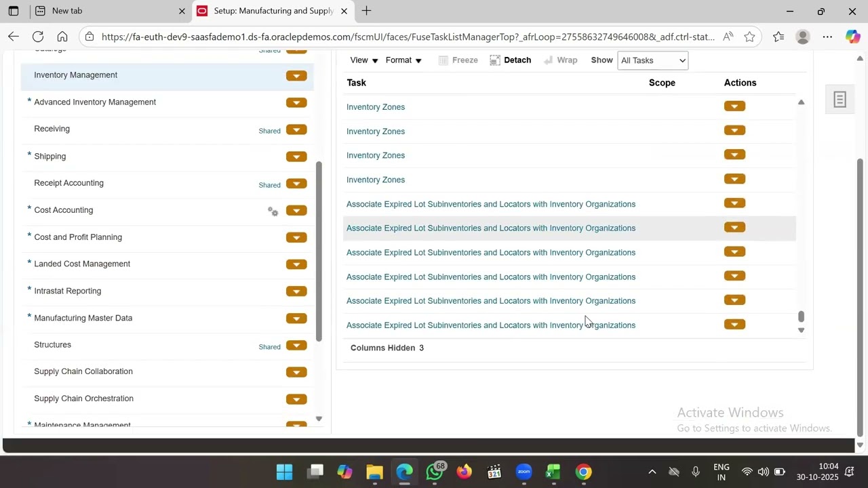Open actions for highlighted Associate Expired Lot row
The height and width of the screenshot is (488, 868).
pos(734,228)
